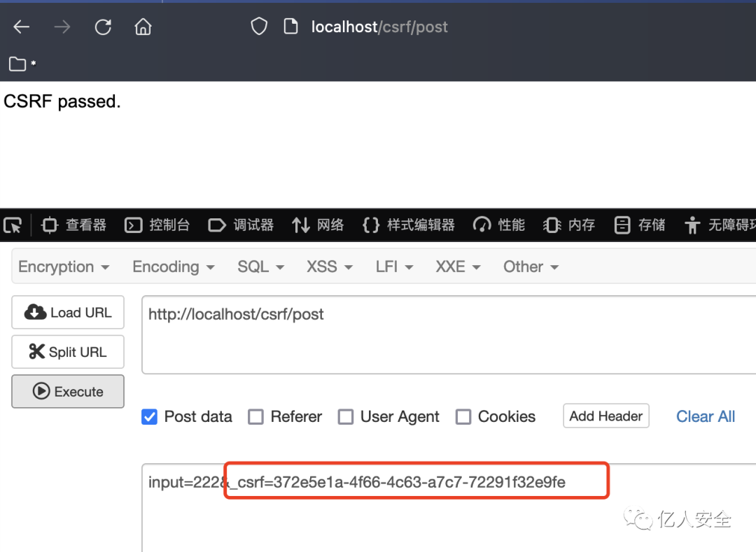Open the SQL dropdown menu

click(261, 267)
